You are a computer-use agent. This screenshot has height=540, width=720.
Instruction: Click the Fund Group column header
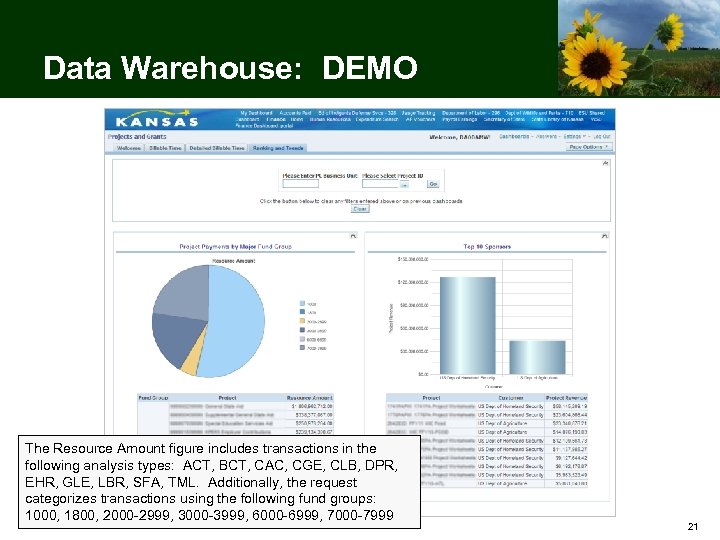(153, 398)
